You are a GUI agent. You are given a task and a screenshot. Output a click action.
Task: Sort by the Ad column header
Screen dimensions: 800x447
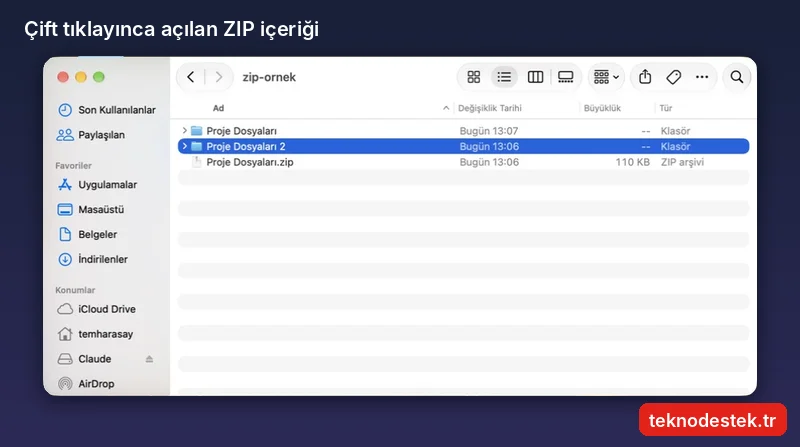coord(218,108)
